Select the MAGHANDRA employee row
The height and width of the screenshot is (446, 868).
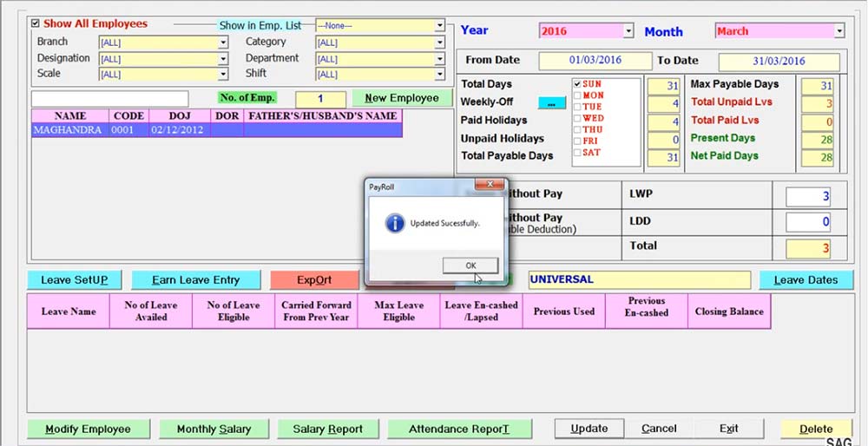[x=67, y=130]
